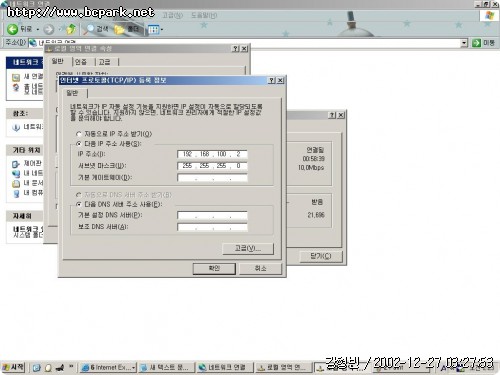
Task: Open the 고급(N) menu in Explorer
Action: click(x=172, y=15)
